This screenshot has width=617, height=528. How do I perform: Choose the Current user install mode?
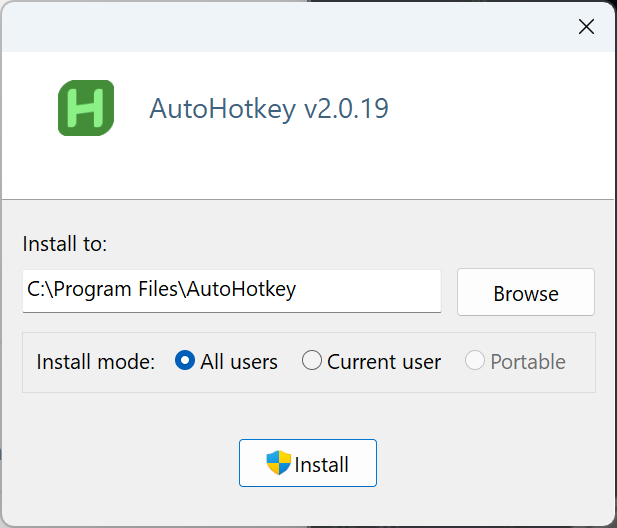coord(312,361)
